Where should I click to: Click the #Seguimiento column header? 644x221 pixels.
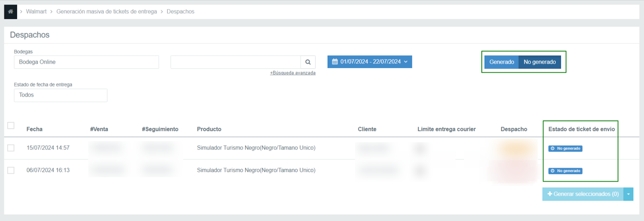(160, 129)
